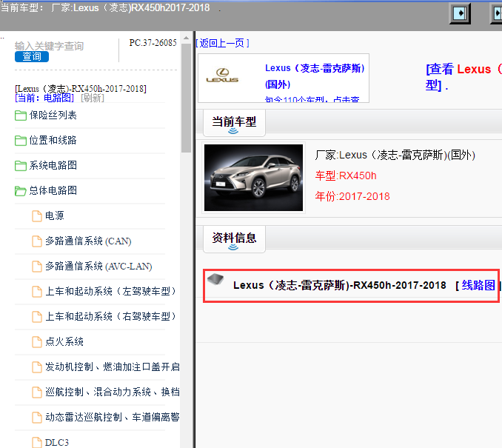Open the 返回上一页 link
This screenshot has width=502, height=448.
223,43
